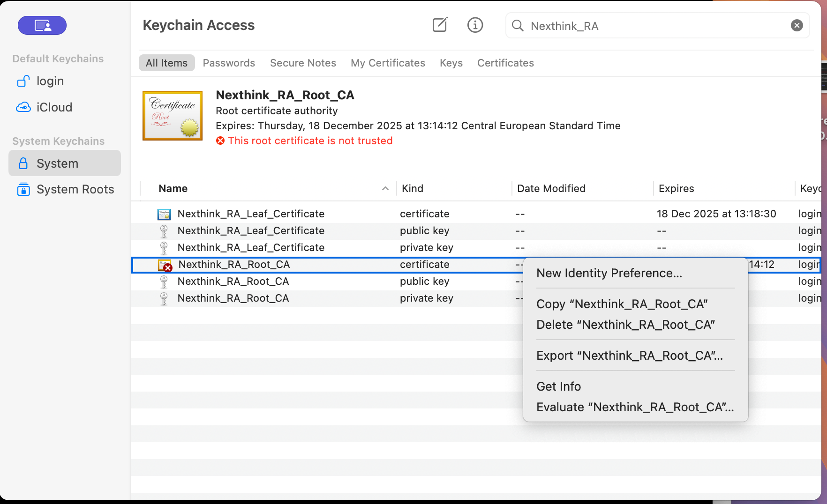The height and width of the screenshot is (504, 827).
Task: Choose Delete "Nexthink_RA_Root_CA" menu item
Action: (x=625, y=325)
